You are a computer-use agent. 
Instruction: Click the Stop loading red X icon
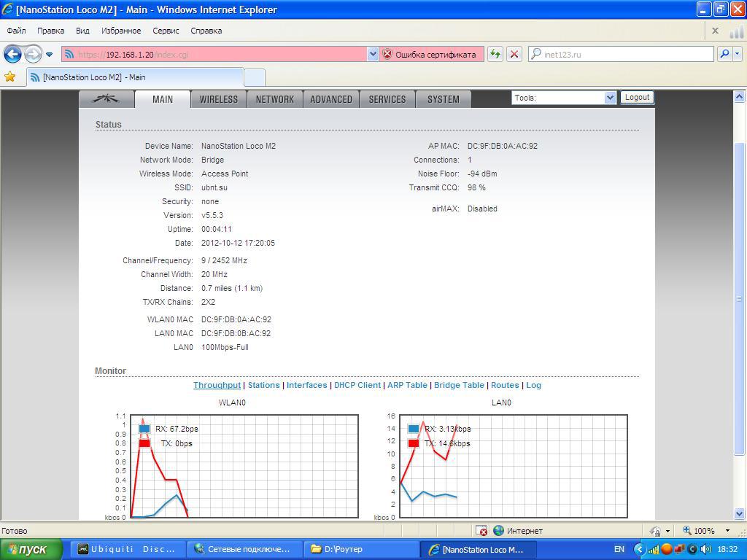514,54
